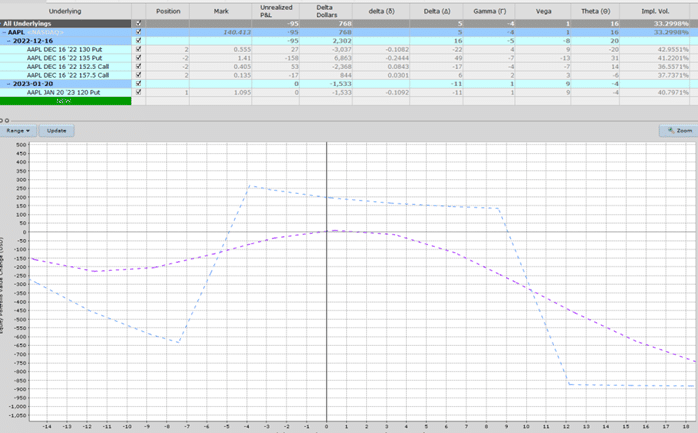Click the Delta Dollars column header

[x=326, y=11]
